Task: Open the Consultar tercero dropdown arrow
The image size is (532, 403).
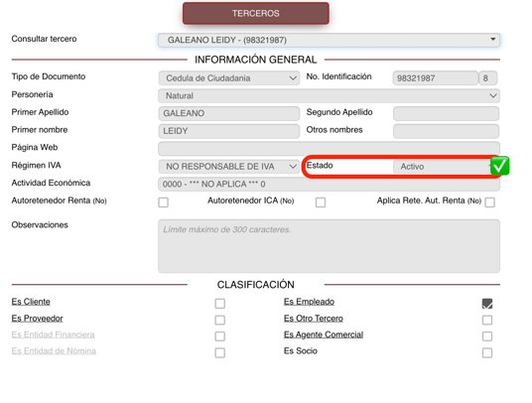Action: point(492,40)
